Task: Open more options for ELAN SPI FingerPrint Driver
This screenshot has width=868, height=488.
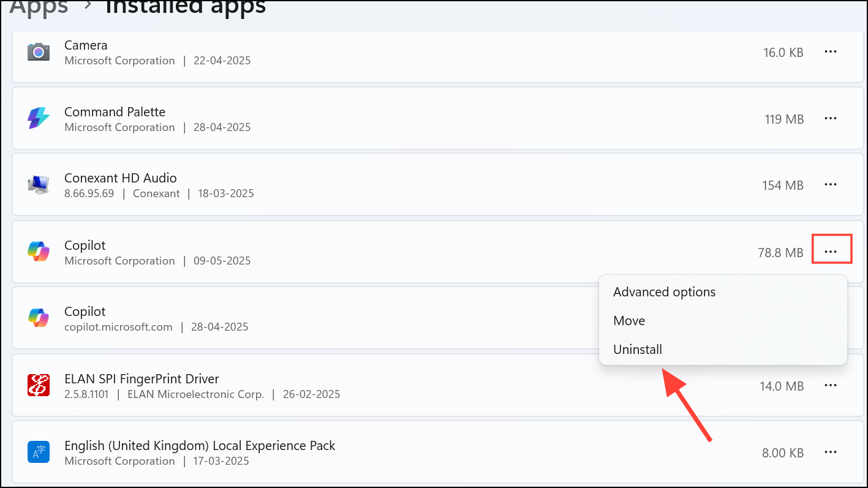Action: (831, 385)
